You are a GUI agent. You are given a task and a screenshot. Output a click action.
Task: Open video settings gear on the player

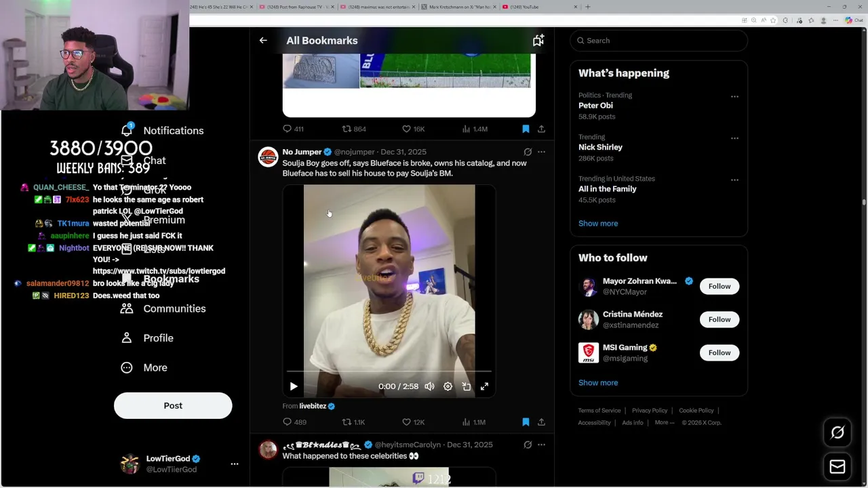coord(448,386)
